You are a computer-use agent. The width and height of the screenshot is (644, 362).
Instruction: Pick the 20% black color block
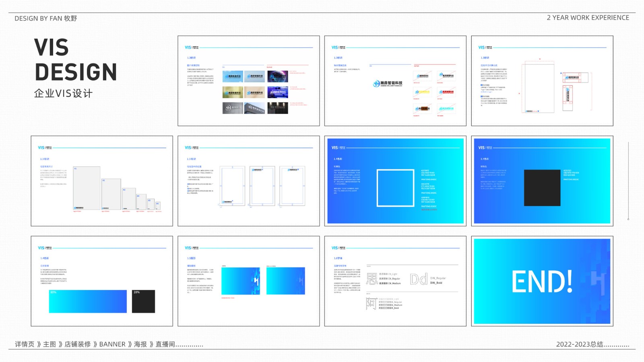[143, 301]
